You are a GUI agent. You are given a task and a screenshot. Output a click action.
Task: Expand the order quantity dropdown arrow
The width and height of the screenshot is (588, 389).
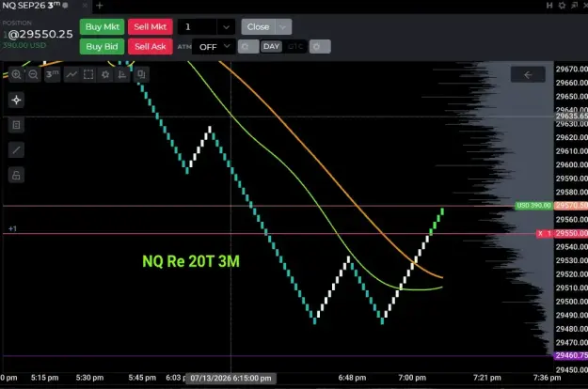(226, 27)
